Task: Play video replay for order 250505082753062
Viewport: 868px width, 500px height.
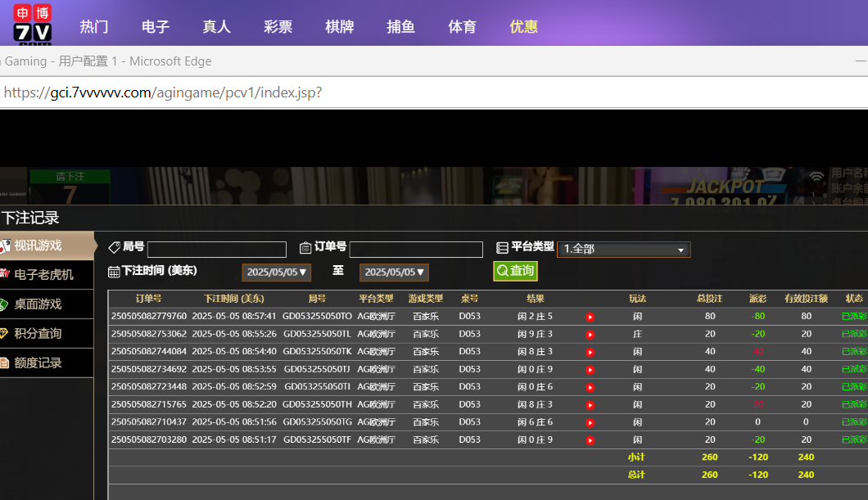Action: [590, 334]
